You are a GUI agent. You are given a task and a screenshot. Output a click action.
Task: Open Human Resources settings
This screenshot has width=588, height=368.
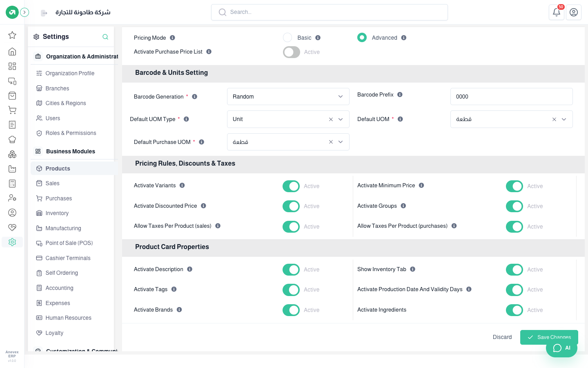click(x=74, y=318)
